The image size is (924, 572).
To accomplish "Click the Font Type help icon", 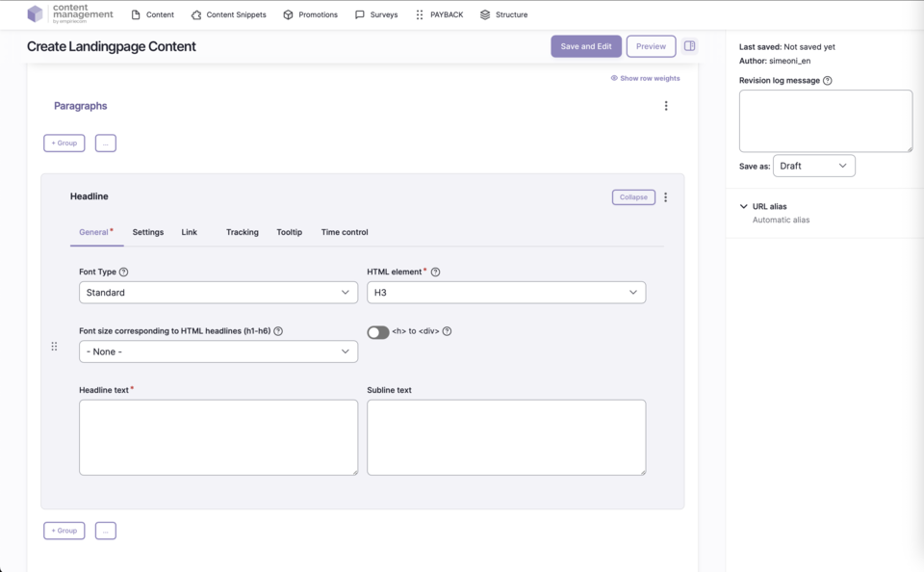I will pyautogui.click(x=123, y=273).
